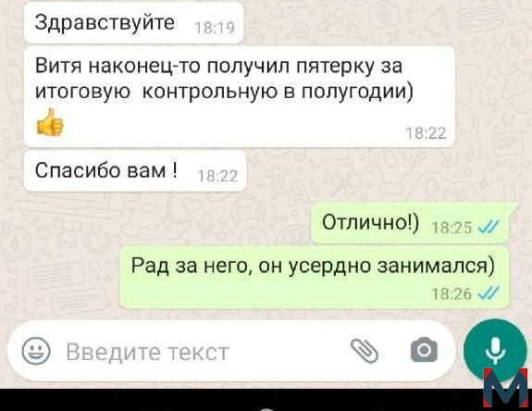Viewport: 532px width, 411px height.
Task: Tap the paperclip attachment icon
Action: (x=365, y=351)
